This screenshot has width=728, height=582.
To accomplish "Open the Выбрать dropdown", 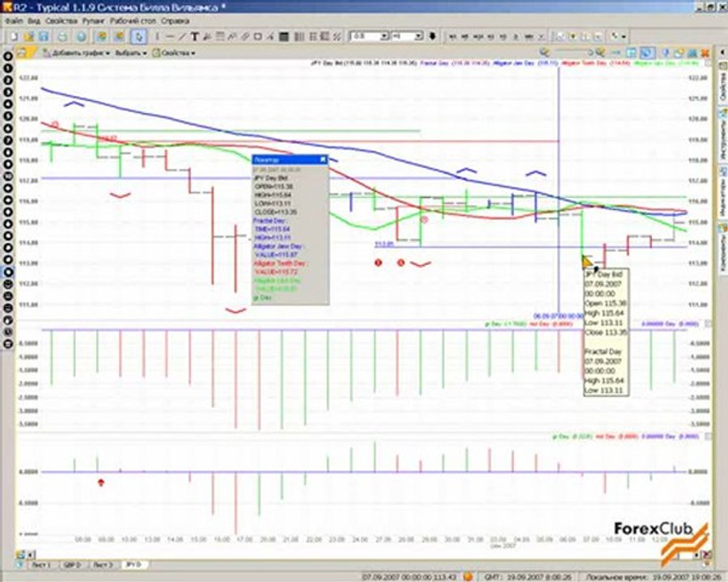I will (130, 53).
